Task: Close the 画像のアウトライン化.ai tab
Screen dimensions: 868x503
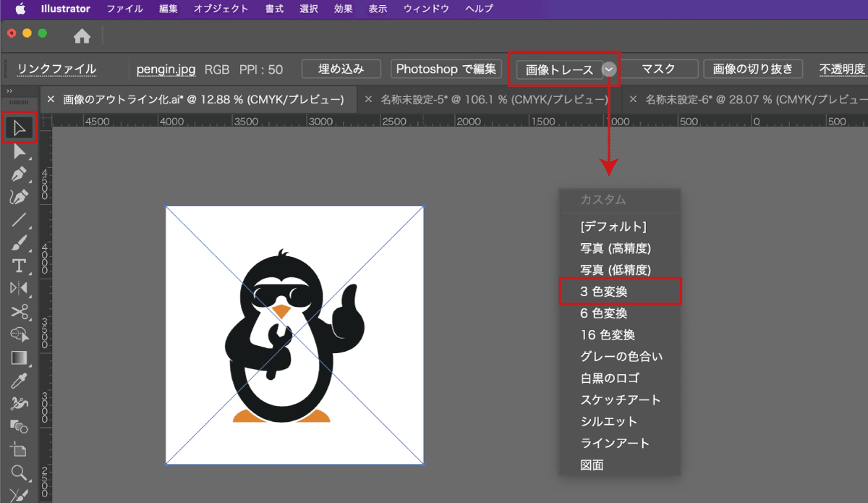Action: 51,99
